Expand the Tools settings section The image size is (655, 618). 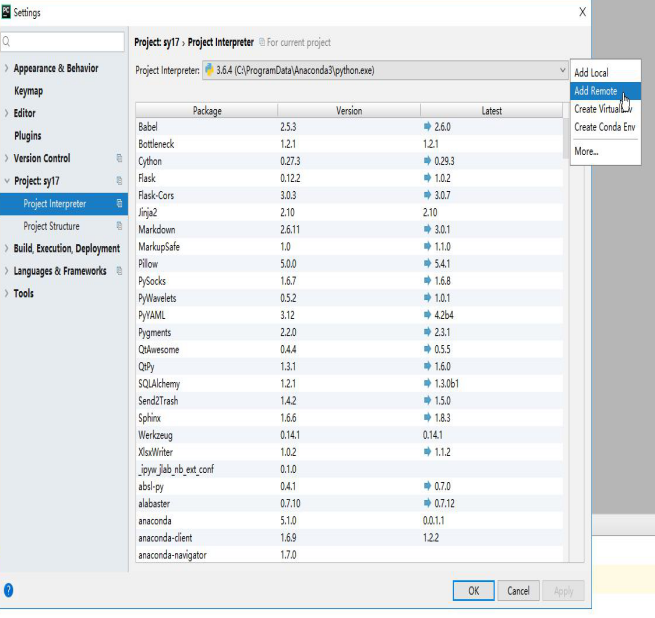point(7,293)
